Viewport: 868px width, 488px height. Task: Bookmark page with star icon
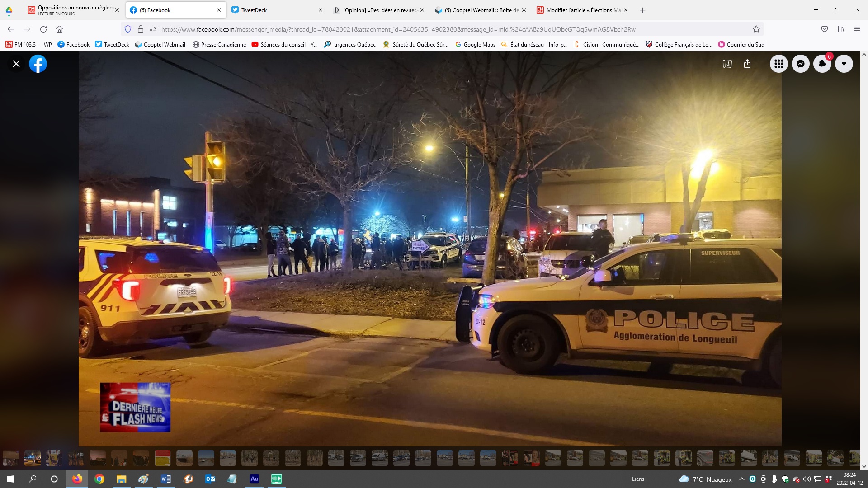pos(756,29)
